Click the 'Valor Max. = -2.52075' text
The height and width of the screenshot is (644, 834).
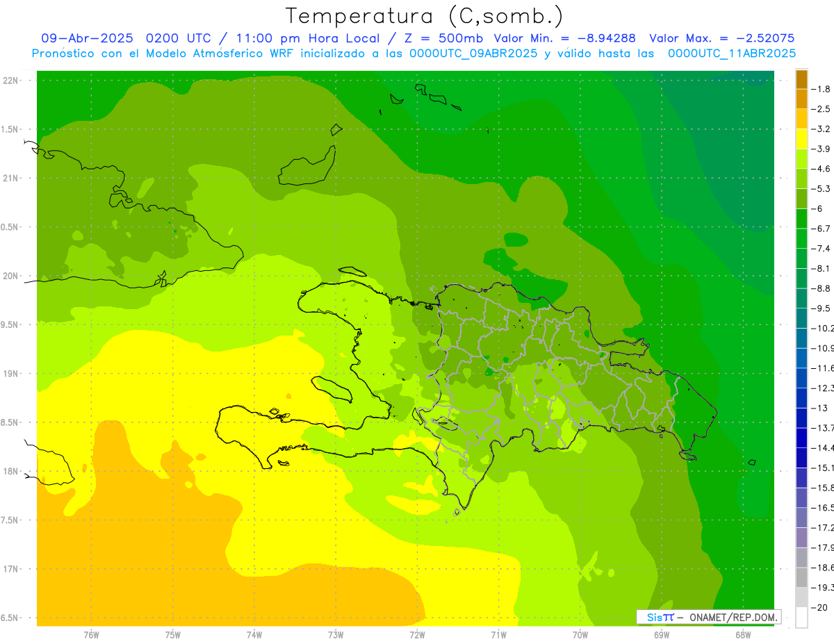[721, 38]
